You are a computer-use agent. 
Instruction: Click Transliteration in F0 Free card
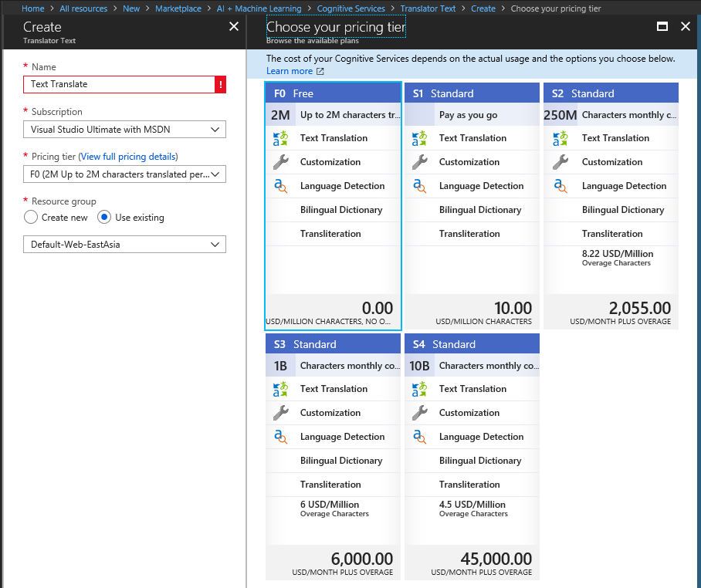coord(330,234)
